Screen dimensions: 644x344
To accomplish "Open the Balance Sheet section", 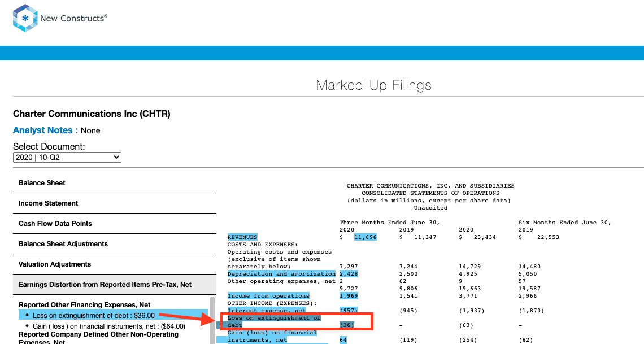I will [x=115, y=183].
